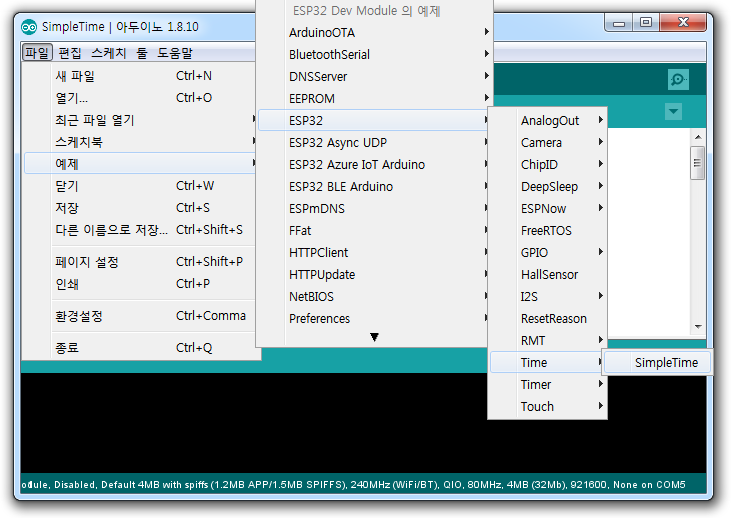Open Touch submenu
Viewport: 734px width, 518px height.
547,406
